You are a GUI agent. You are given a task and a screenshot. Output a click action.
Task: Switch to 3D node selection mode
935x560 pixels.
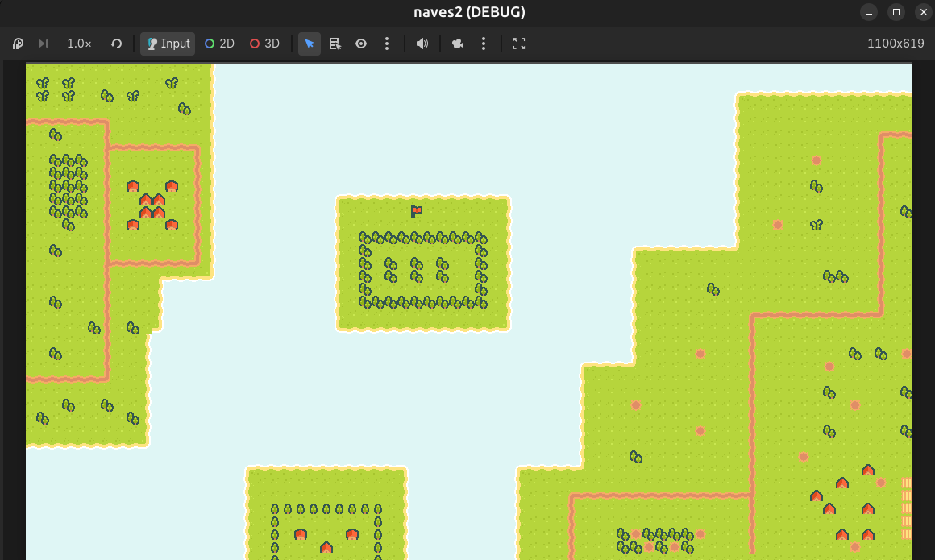pos(264,44)
